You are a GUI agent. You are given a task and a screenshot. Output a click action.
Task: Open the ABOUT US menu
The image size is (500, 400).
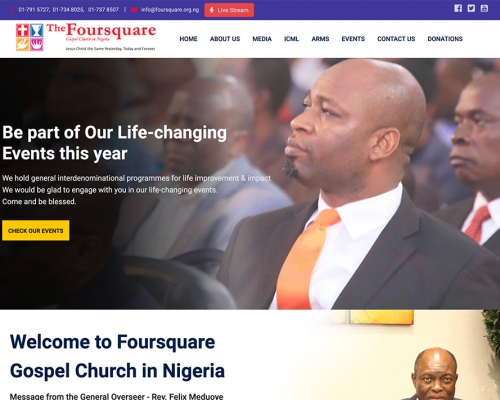(225, 39)
